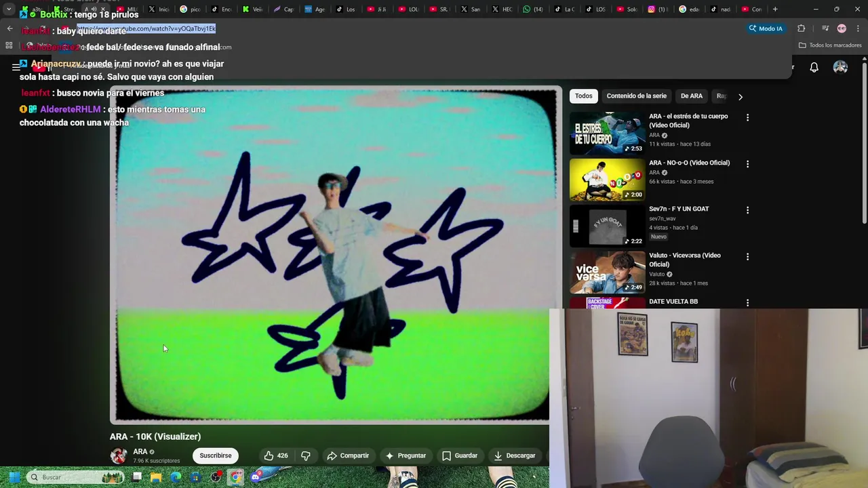This screenshot has width=868, height=488.
Task: Open the apps grid in bookmarks bar
Action: [9, 45]
